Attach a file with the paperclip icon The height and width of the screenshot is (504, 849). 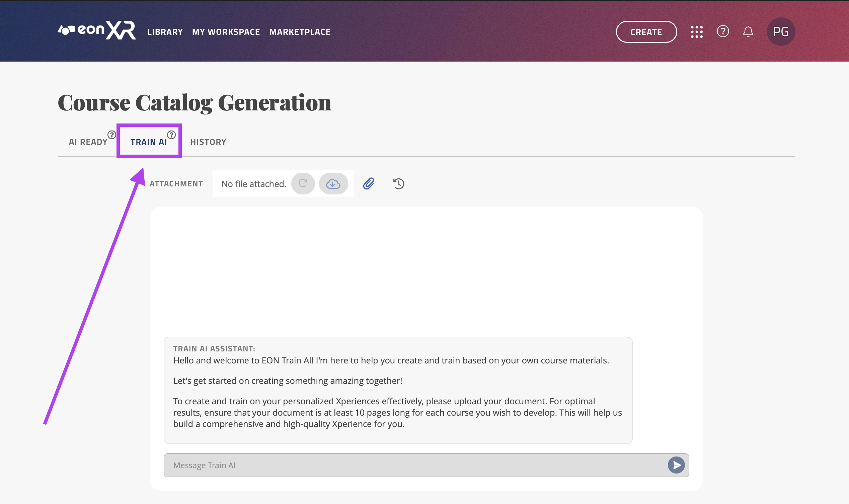369,184
